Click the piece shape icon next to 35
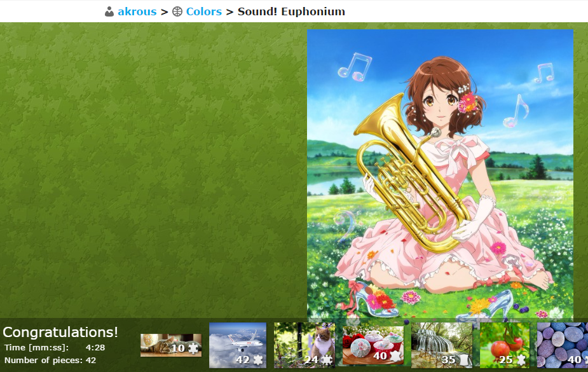 click(465, 360)
